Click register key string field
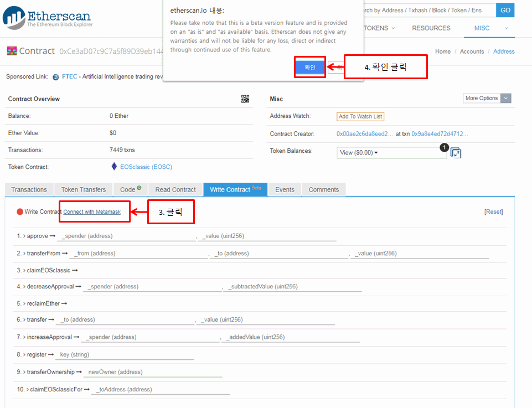Viewport: 532px width, 408px height. [125, 355]
